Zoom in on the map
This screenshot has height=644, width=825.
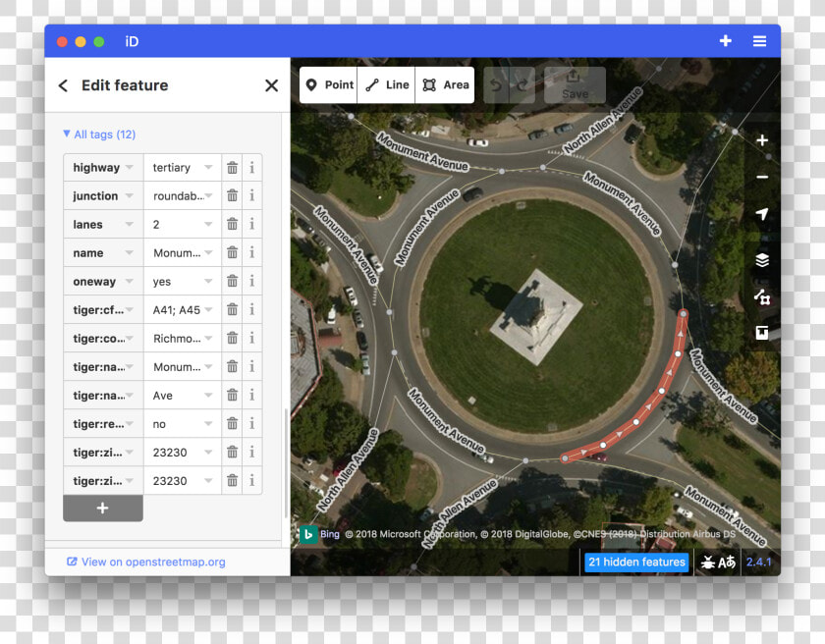pos(762,140)
